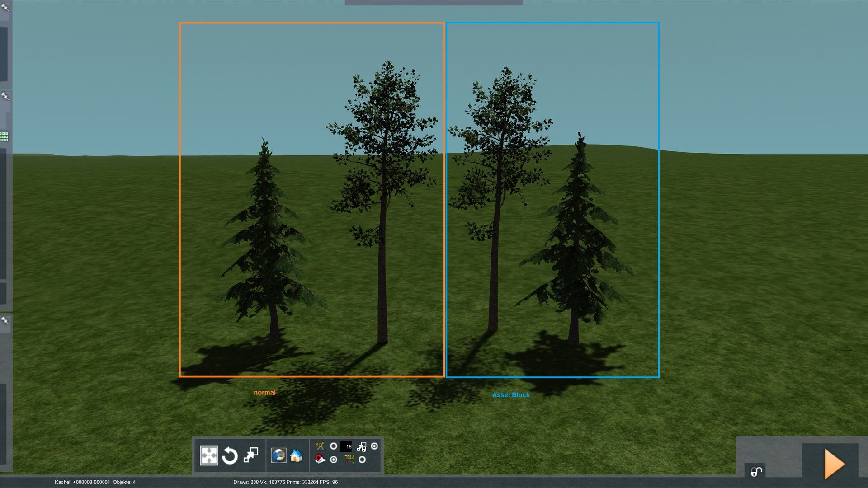Toggle the magnet snap radio button
This screenshot has width=868, height=488.
[334, 460]
